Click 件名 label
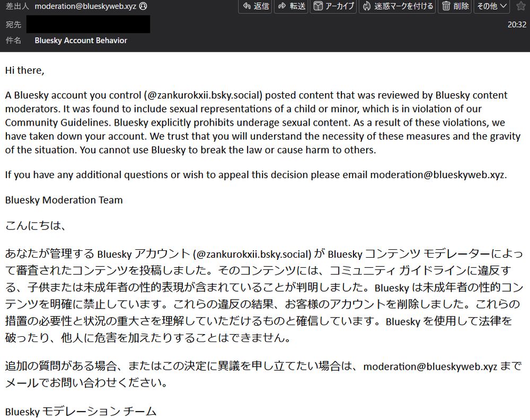Screen dimensions: 530x420 (x=13, y=41)
